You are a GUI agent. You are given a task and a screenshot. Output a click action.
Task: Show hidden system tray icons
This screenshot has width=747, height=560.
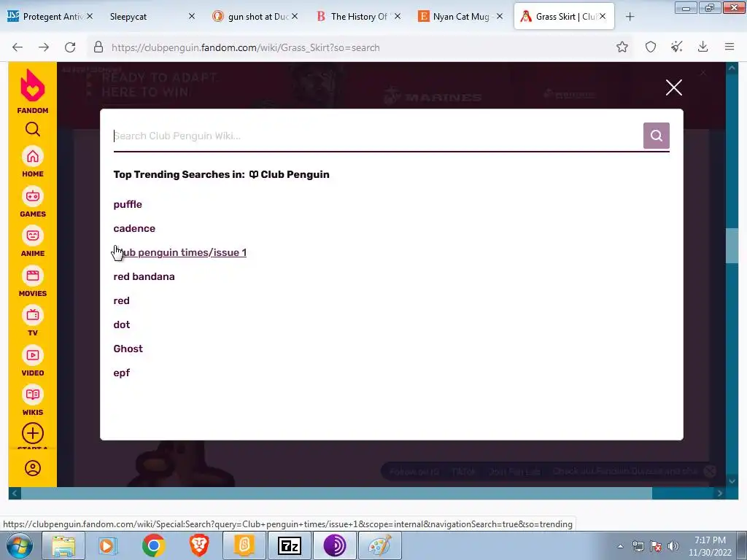[x=620, y=546]
